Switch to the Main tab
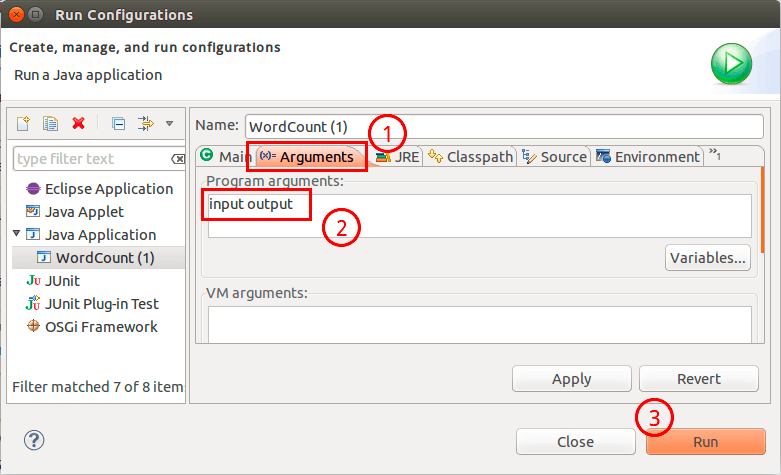Viewport: 781px width, 475px height. (x=227, y=157)
